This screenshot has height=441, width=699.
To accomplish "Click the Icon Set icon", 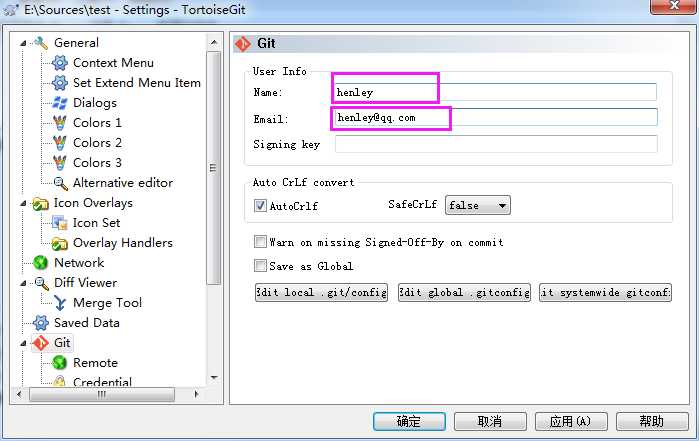I will (60, 223).
